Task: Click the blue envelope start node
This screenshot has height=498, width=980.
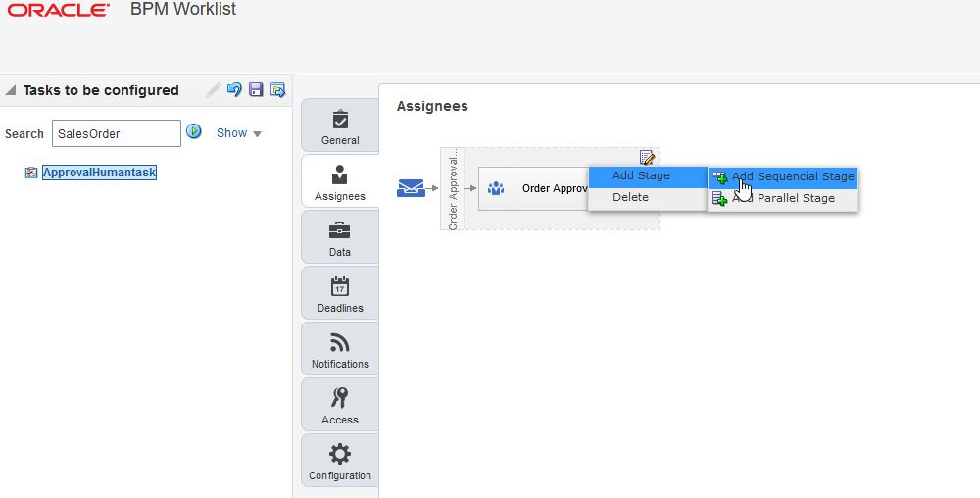Action: point(411,188)
